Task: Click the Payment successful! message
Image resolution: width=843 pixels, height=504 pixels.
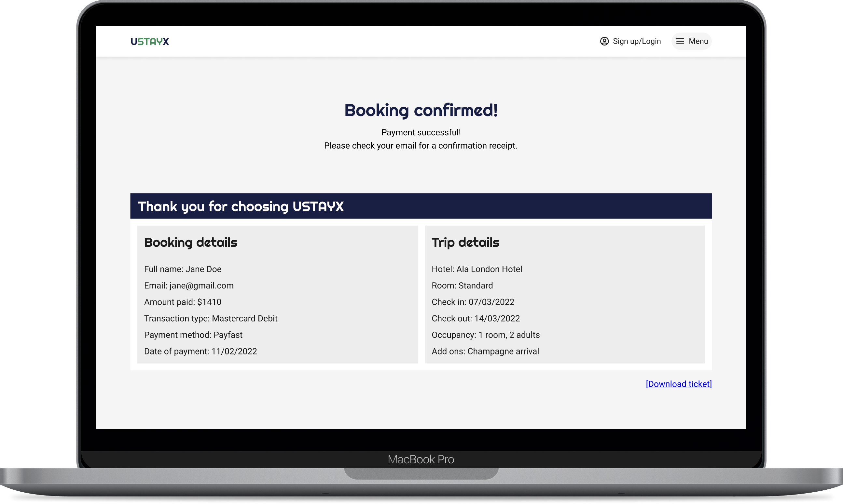Action: pyautogui.click(x=421, y=132)
